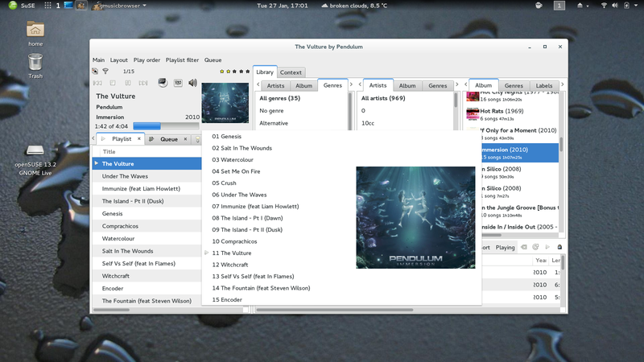Seek within the song using the progress bar
The height and width of the screenshot is (362, 644).
point(166,126)
